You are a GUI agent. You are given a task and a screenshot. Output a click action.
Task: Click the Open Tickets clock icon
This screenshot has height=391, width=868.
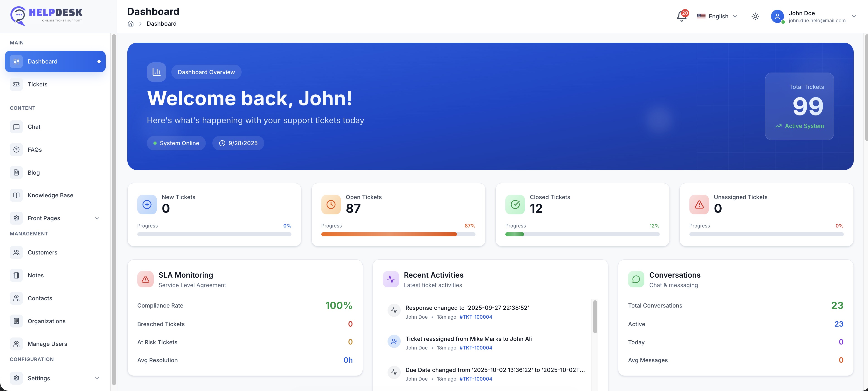pos(331,204)
